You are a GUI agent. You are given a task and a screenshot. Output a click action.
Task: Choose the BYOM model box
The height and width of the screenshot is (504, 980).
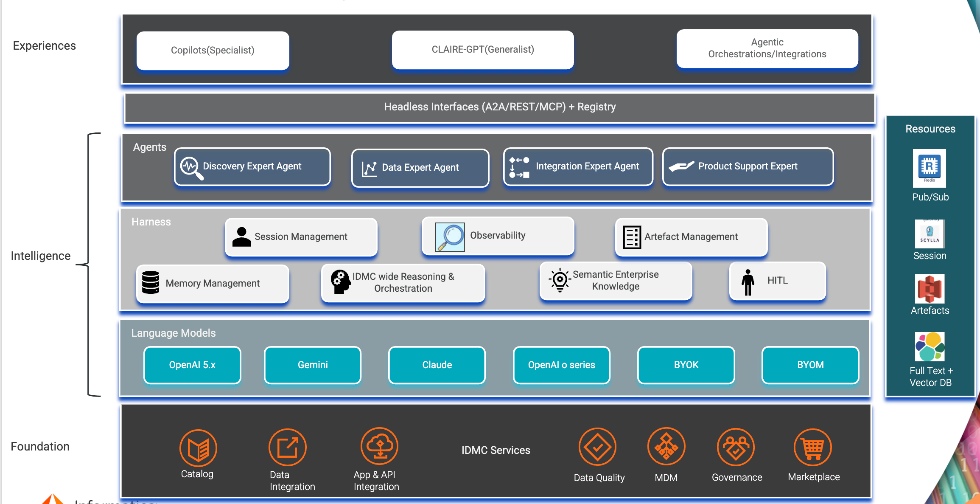pos(811,365)
